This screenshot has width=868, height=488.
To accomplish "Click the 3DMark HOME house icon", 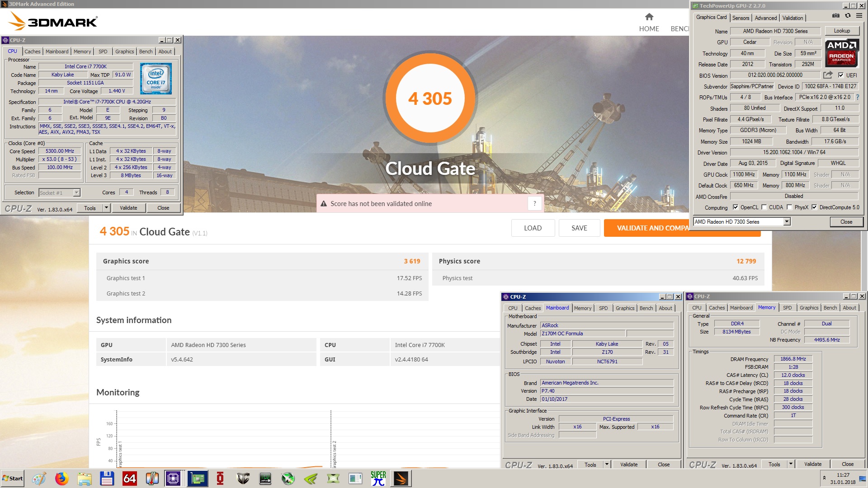I will 649,17.
